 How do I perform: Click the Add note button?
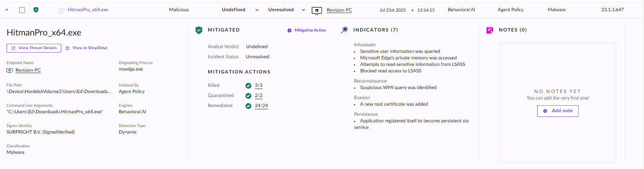coord(557,111)
